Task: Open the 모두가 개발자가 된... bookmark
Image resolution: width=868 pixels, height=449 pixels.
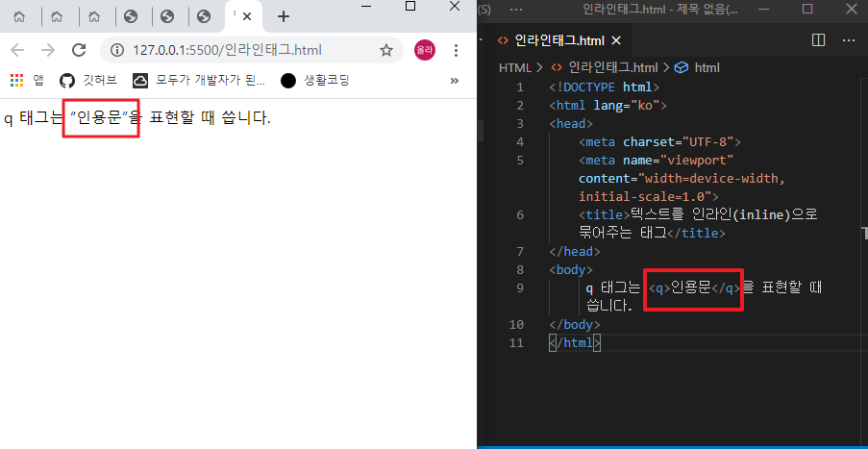Action: point(199,81)
